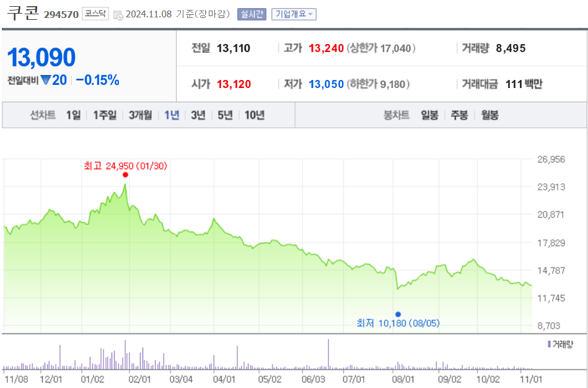Click the 06/03 x-axis date label

point(313,379)
